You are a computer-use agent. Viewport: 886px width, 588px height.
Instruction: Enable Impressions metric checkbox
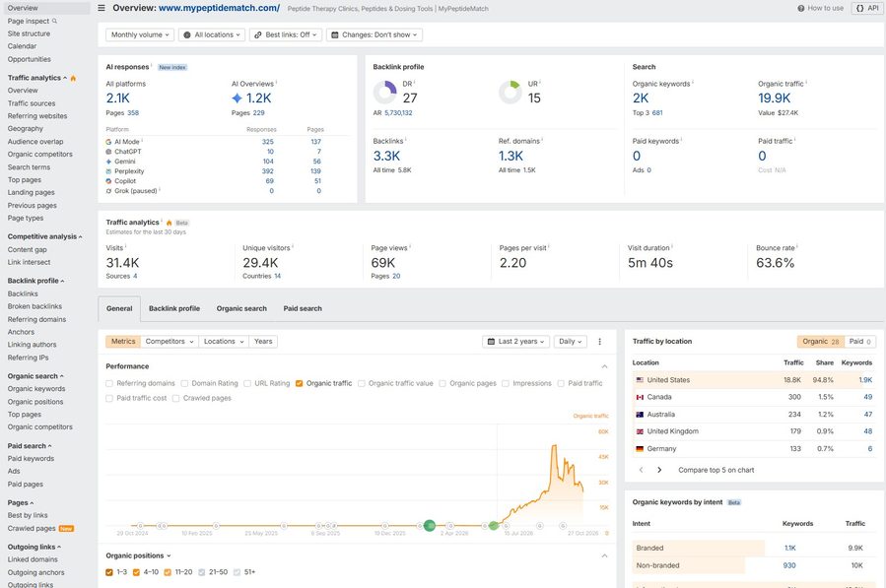pos(506,383)
